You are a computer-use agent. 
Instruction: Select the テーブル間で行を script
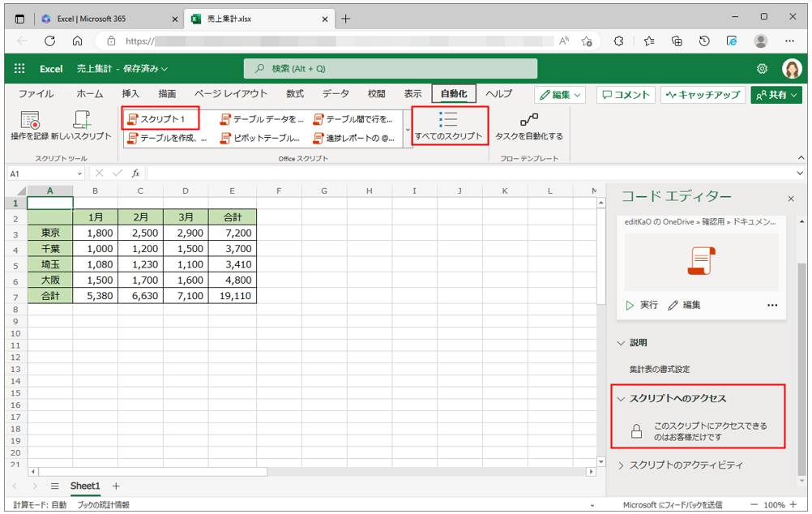click(x=354, y=119)
